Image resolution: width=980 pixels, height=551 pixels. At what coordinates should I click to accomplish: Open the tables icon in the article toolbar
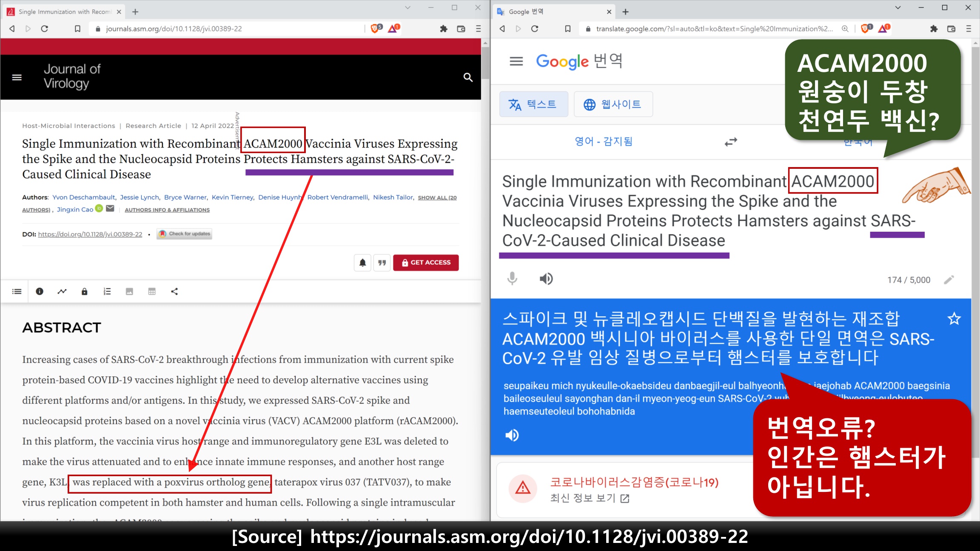click(x=152, y=292)
